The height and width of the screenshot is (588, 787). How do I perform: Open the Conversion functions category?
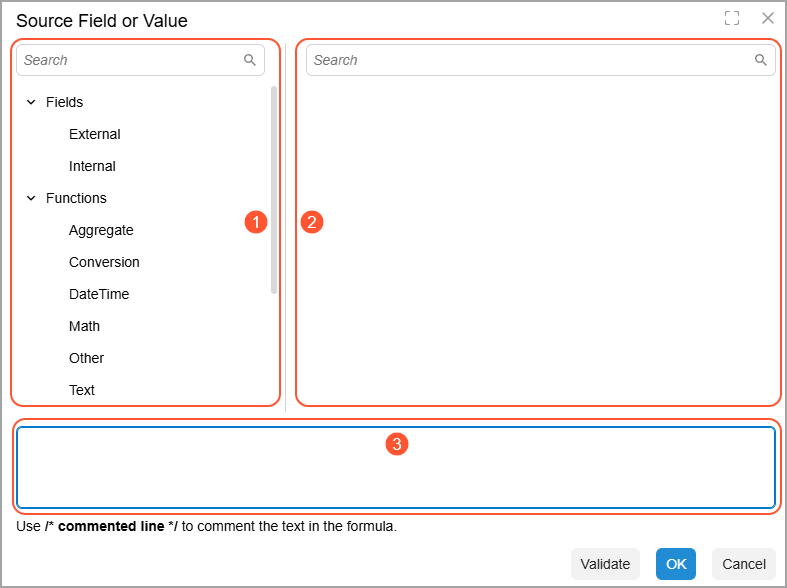coord(104,262)
